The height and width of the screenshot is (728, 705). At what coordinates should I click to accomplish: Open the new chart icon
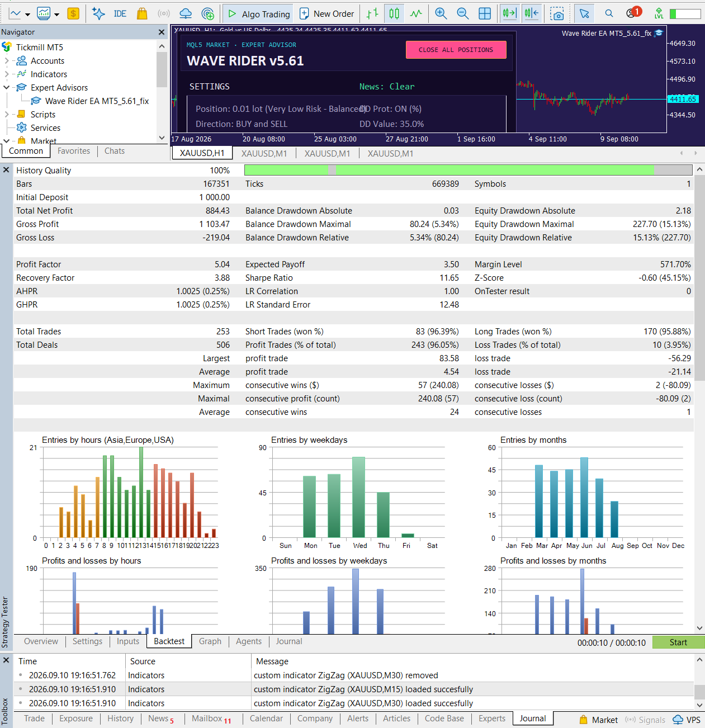15,13
